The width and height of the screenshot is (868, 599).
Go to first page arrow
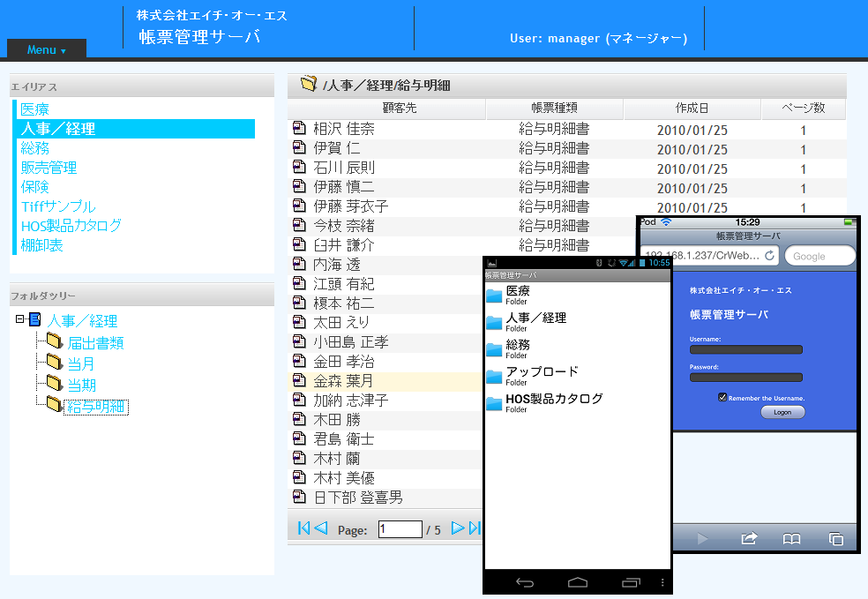303,528
